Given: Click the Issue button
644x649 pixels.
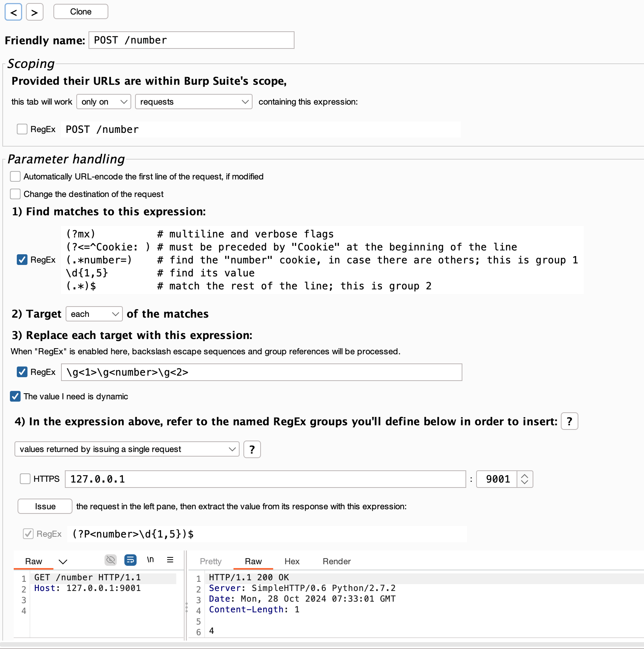Looking at the screenshot, I should click(x=45, y=507).
